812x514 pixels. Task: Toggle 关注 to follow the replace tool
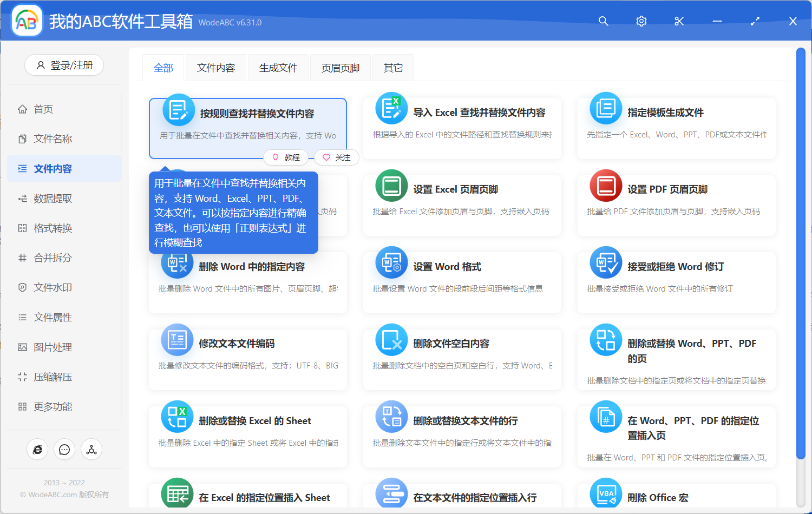coord(336,157)
